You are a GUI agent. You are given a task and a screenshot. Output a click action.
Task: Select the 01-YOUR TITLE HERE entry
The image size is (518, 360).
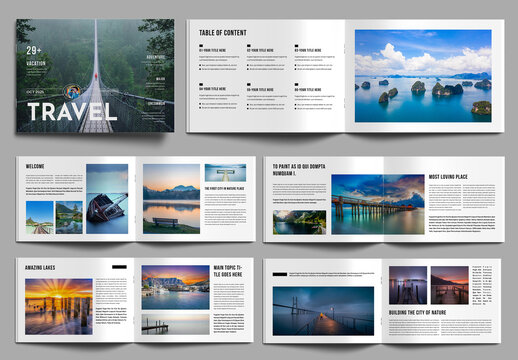click(x=213, y=50)
